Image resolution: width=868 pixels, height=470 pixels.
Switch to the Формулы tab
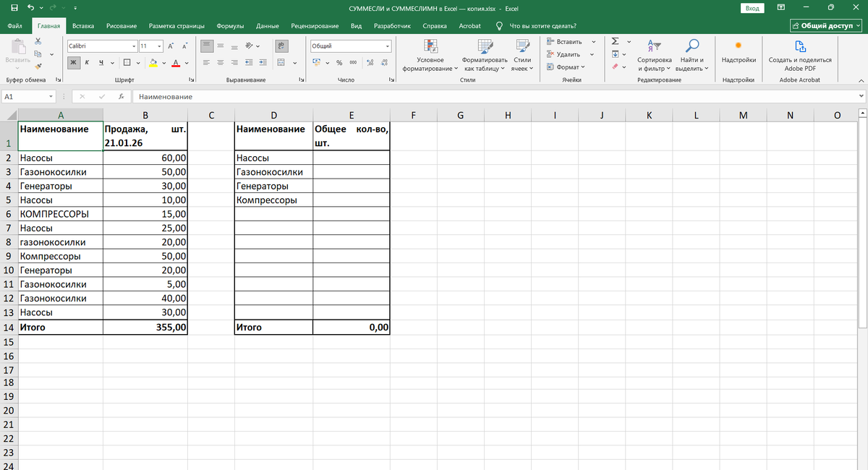tap(230, 26)
